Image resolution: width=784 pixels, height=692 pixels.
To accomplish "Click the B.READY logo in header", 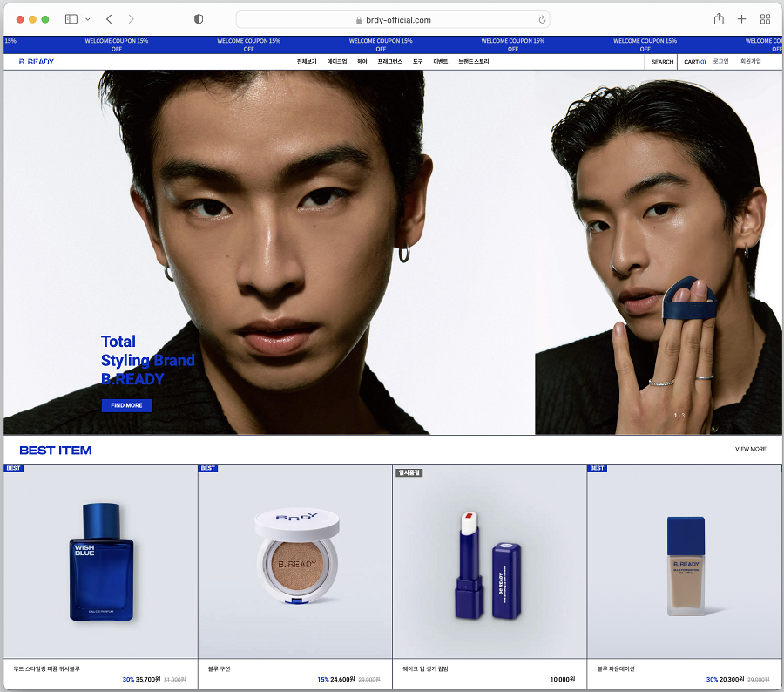I will (x=36, y=62).
